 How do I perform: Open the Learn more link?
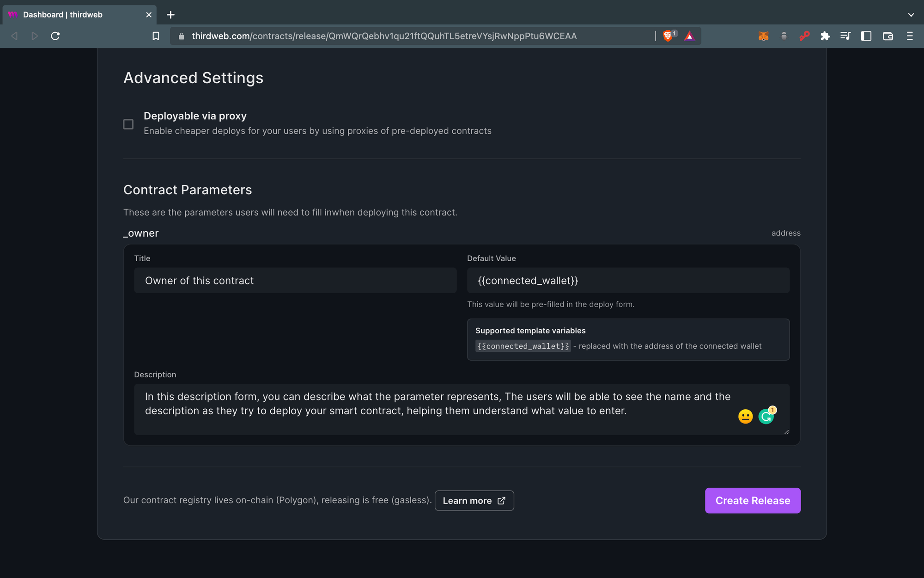[x=474, y=500]
